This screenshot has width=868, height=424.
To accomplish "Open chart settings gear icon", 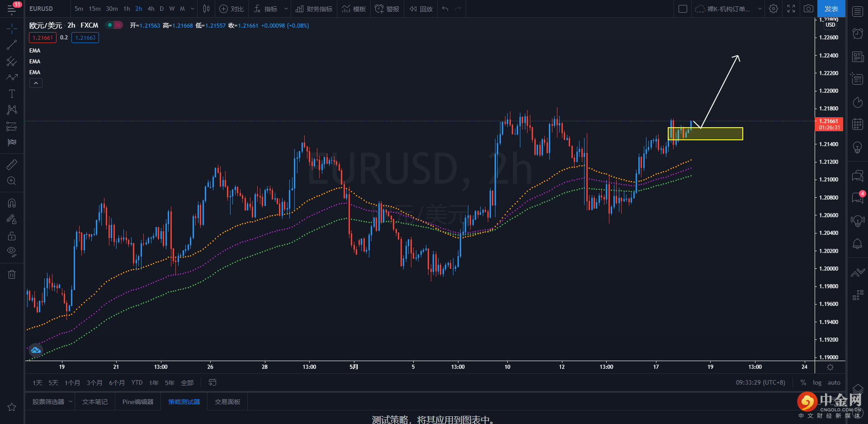I will coord(774,9).
